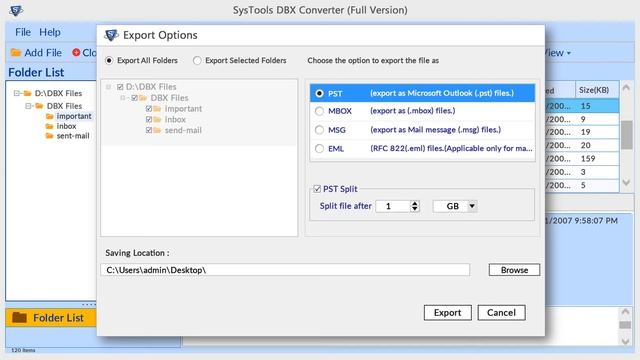640x360 pixels.
Task: Select important folder in Folder List
Action: pos(74,116)
